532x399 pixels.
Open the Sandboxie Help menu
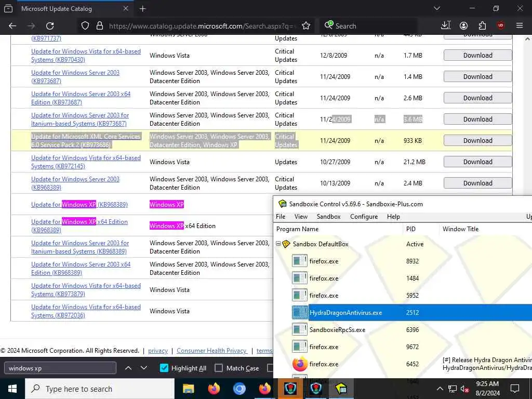pos(393,217)
